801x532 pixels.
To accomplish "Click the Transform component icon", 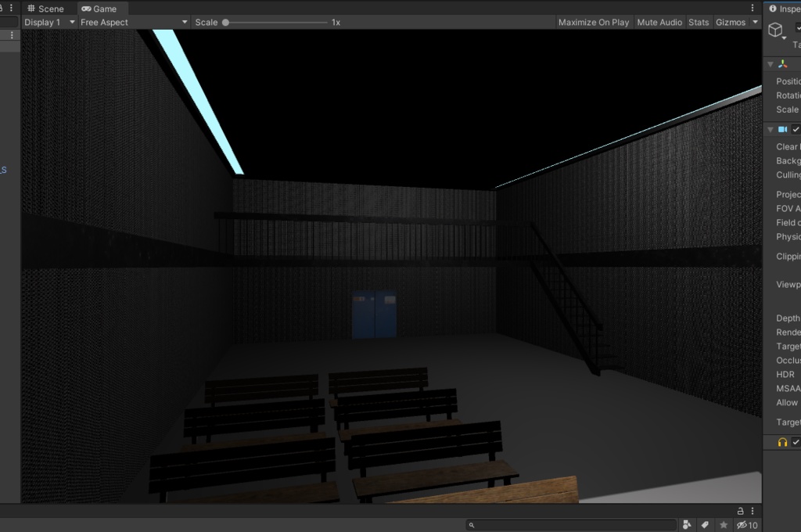I will tap(782, 64).
